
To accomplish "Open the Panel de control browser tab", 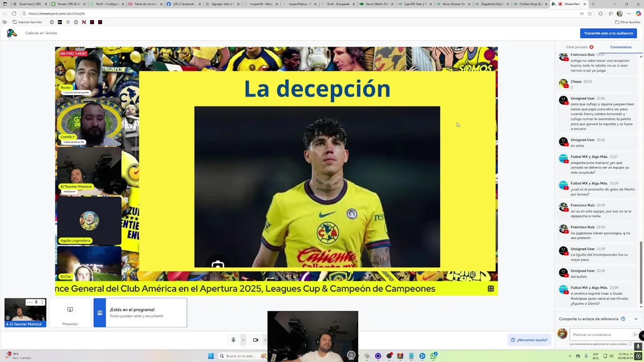I will click(x=145, y=4).
